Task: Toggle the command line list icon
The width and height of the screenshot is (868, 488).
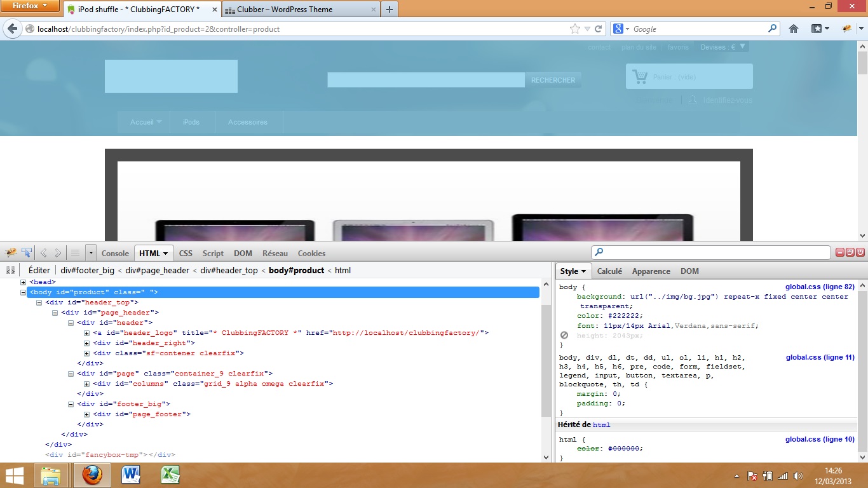Action: (x=75, y=253)
